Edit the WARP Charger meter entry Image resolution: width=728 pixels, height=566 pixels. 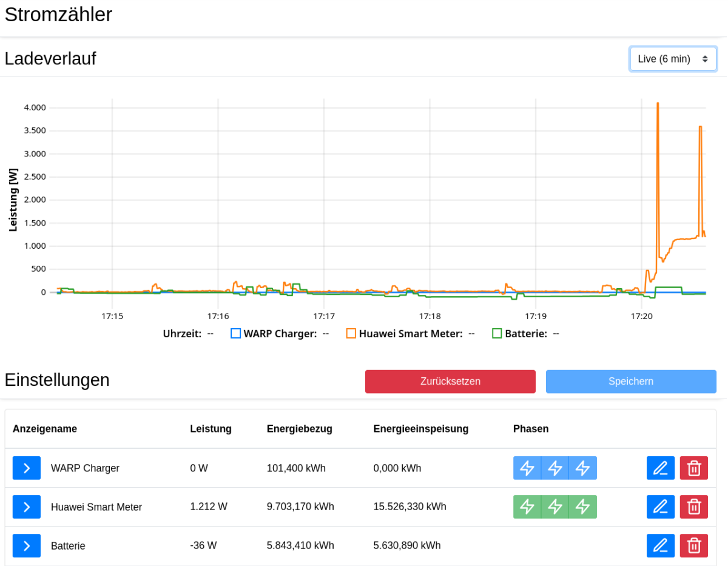(x=660, y=468)
